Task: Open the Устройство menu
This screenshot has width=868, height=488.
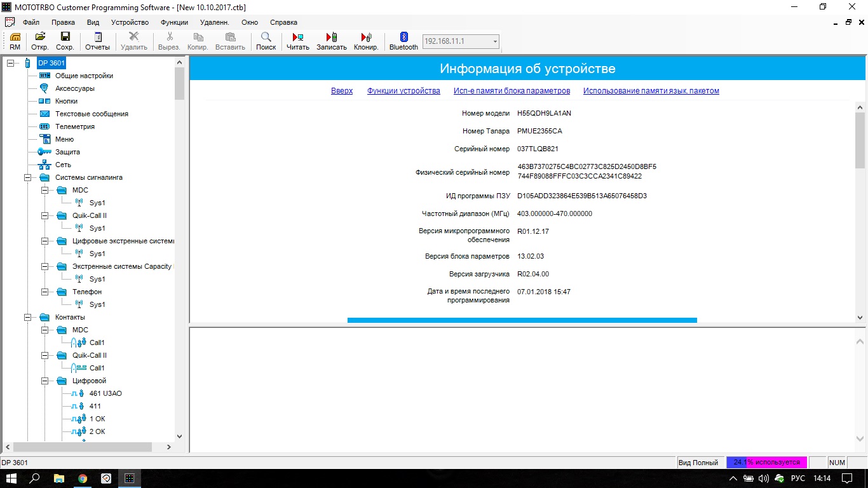Action: [x=130, y=22]
